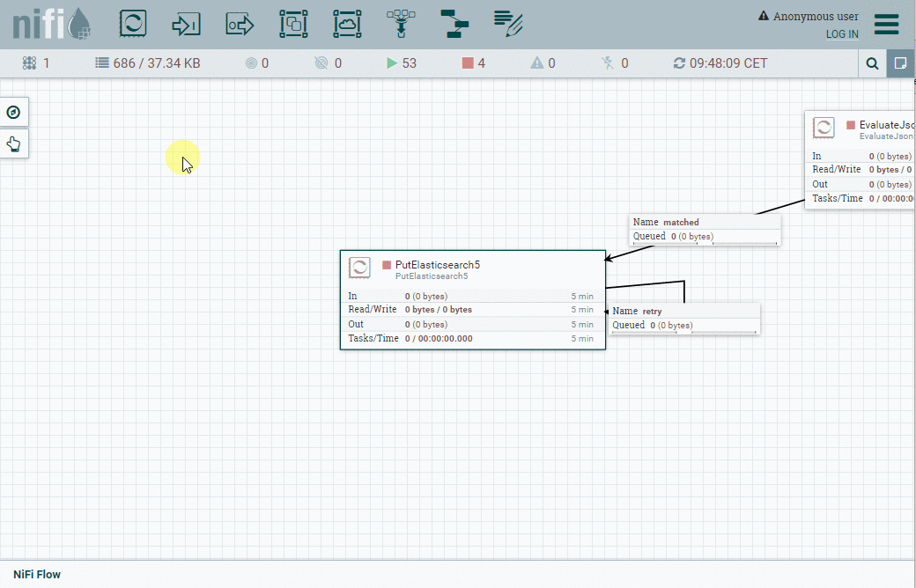This screenshot has height=588, width=916.
Task: Select the Process Group toolbar icon
Action: (x=293, y=24)
